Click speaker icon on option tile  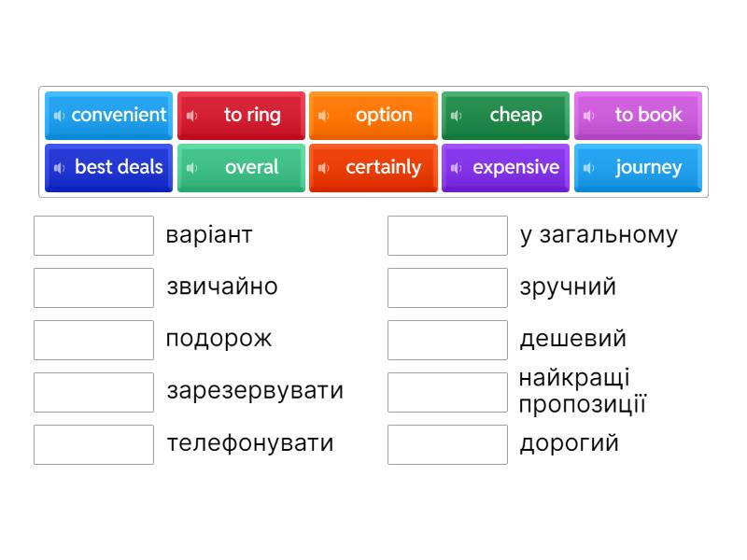click(323, 116)
